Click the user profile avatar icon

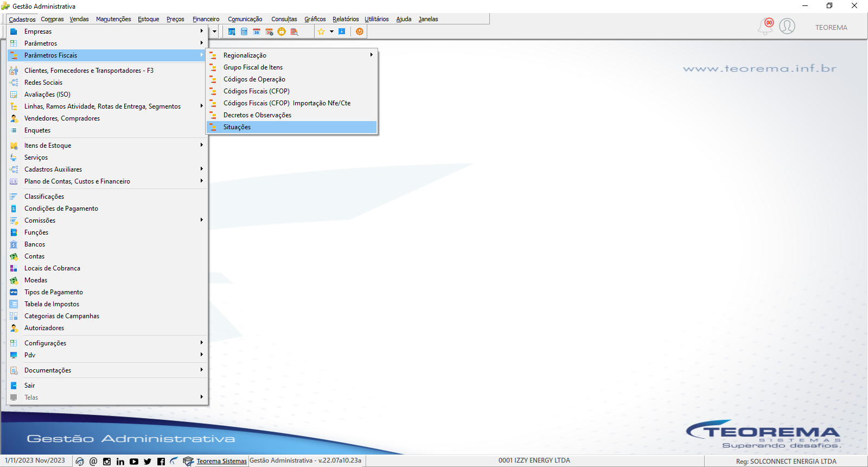pyautogui.click(x=787, y=26)
